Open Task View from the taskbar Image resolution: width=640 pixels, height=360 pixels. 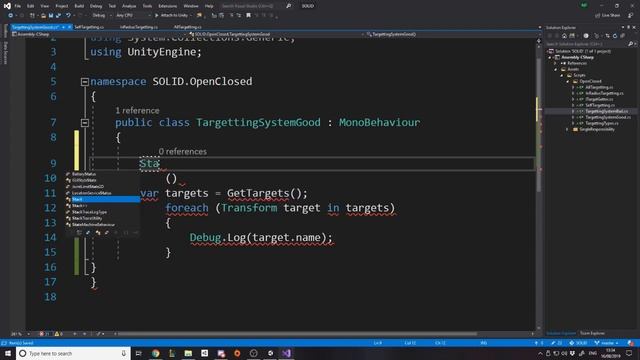coord(138,353)
